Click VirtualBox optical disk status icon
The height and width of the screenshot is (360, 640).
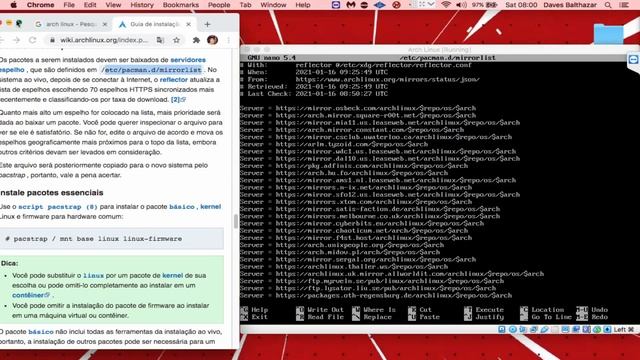[x=512, y=329]
